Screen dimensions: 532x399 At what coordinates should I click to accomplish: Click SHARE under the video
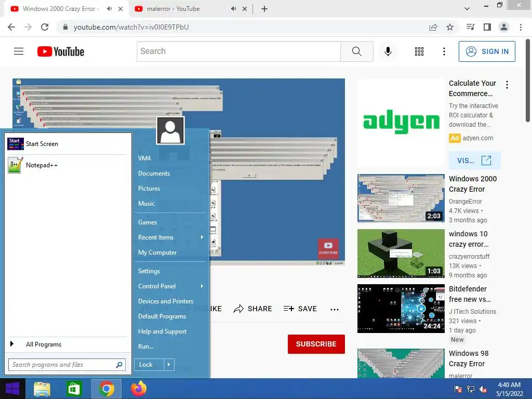(x=253, y=309)
